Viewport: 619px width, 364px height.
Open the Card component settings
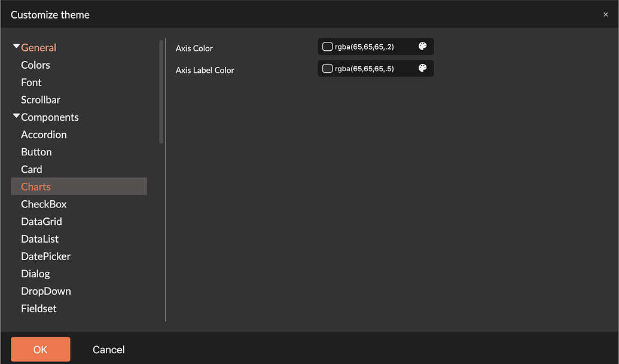point(31,169)
